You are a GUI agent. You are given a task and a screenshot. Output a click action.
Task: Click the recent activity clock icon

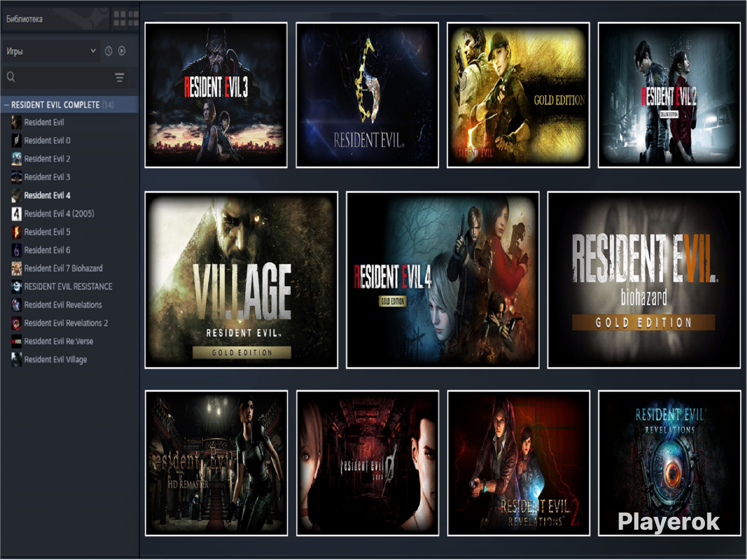(x=109, y=51)
